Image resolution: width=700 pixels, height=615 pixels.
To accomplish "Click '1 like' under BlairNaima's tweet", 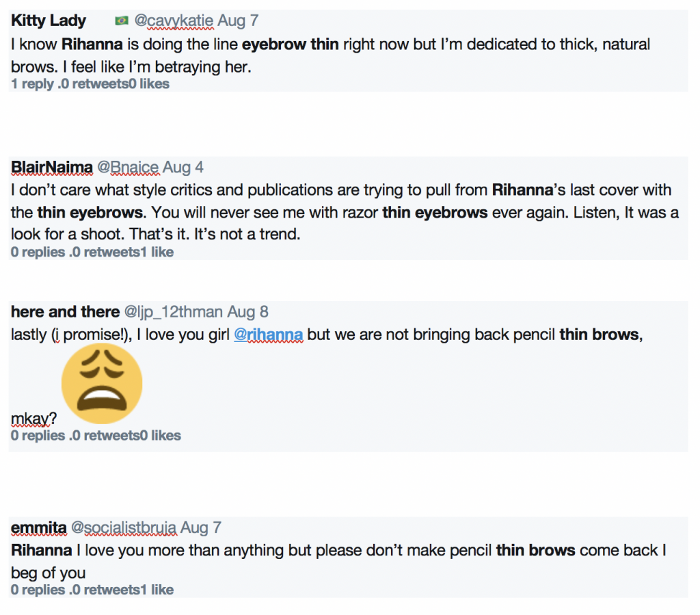I will (157, 252).
